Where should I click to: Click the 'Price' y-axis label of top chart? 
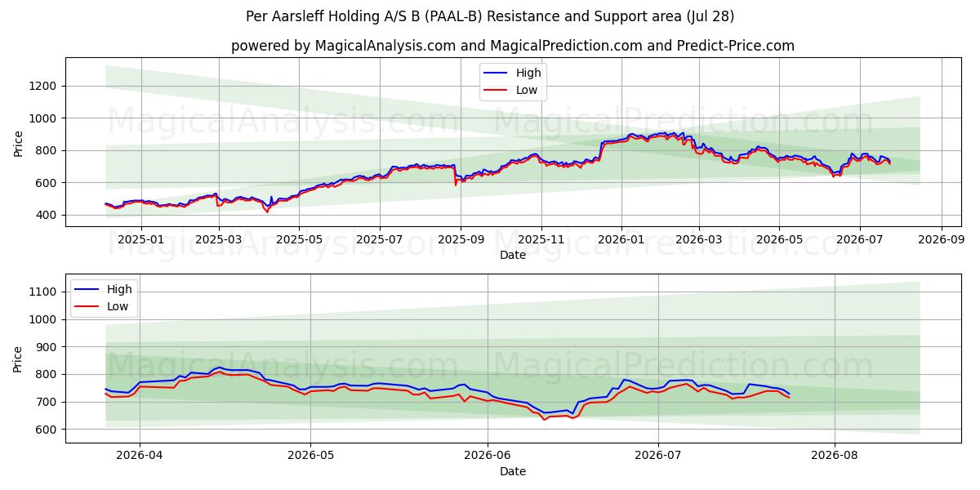click(18, 142)
